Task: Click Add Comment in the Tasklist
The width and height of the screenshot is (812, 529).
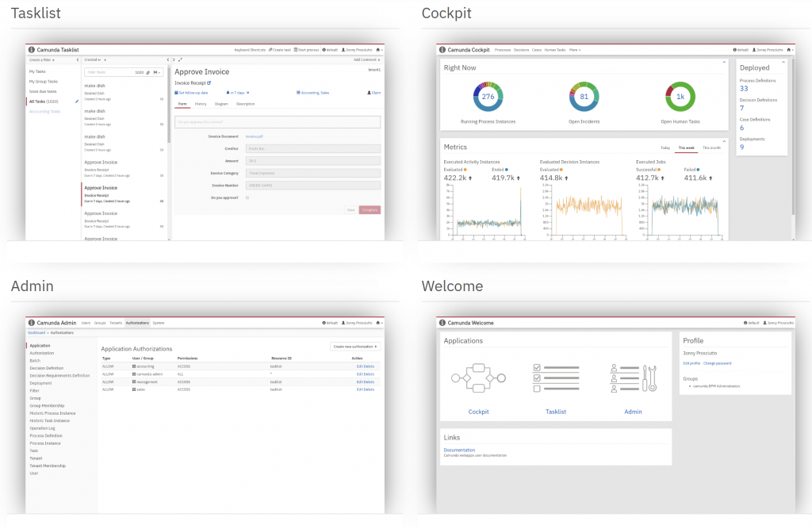Action: (x=366, y=59)
